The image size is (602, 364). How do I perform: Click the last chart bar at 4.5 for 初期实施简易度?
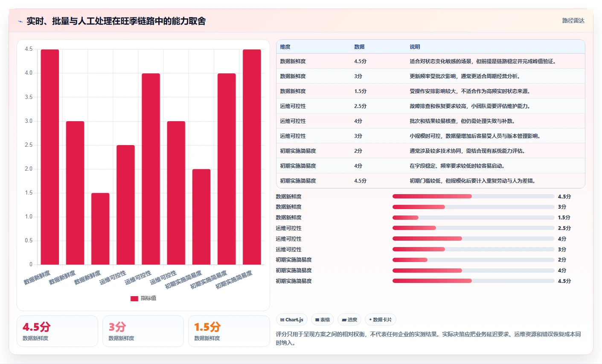(252, 157)
